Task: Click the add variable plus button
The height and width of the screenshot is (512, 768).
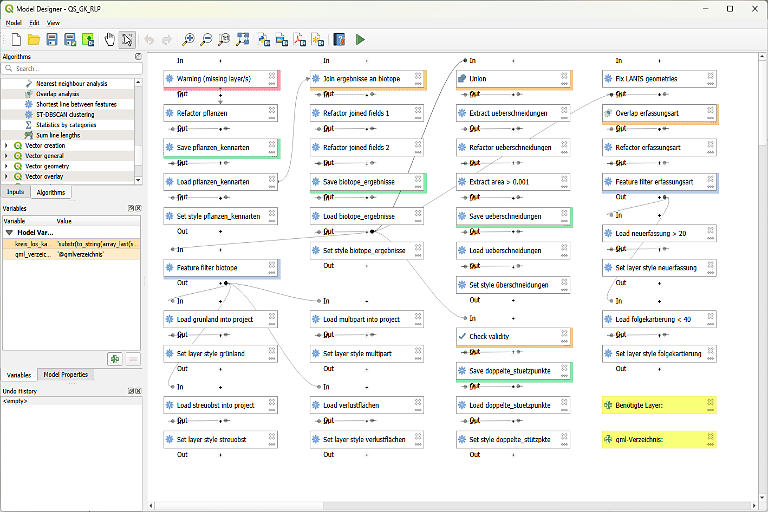Action: pyautogui.click(x=115, y=358)
